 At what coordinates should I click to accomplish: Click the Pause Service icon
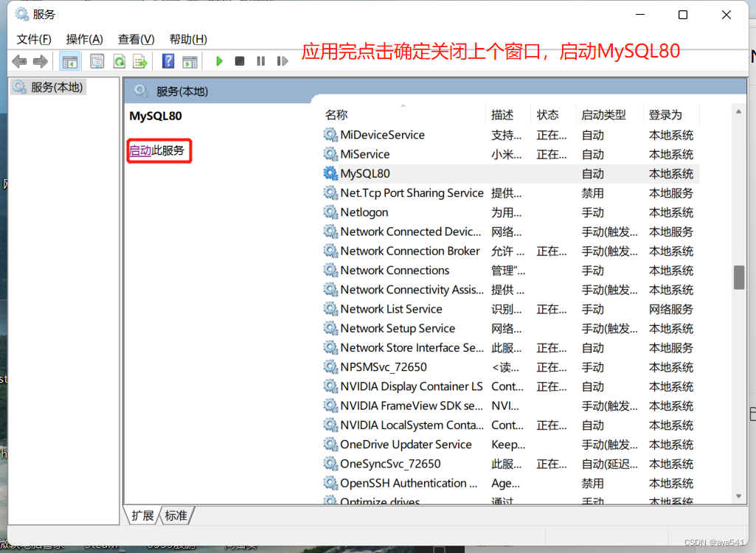click(x=261, y=61)
